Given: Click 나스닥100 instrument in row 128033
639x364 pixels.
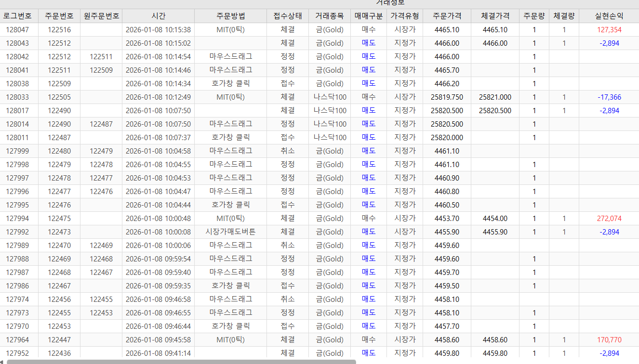Looking at the screenshot, I should 330,97.
